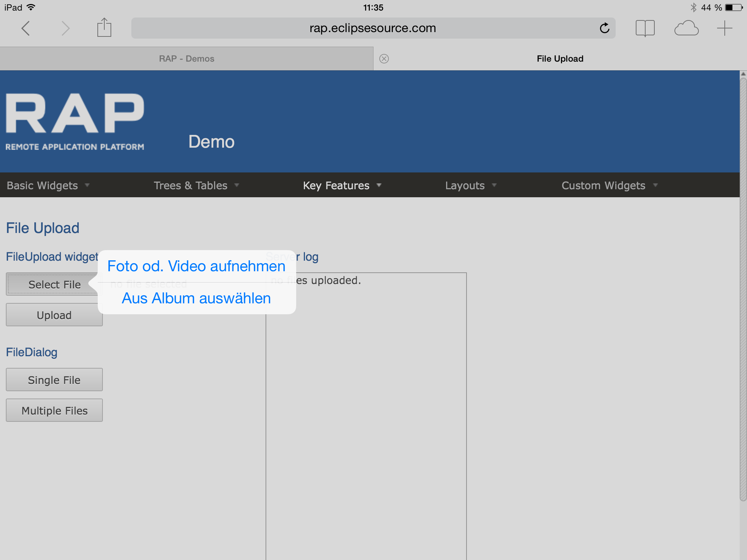The height and width of the screenshot is (560, 747).
Task: Choose Foto od. Video aufnehmen
Action: click(197, 266)
